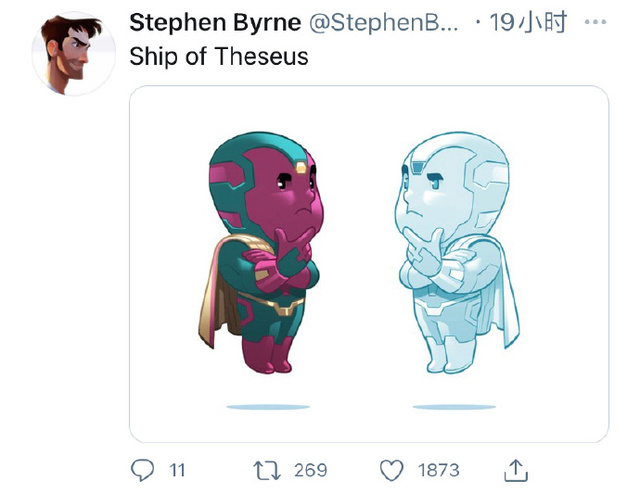640x494 pixels.
Task: Open the colored Vision figure in image
Action: [x=261, y=252]
